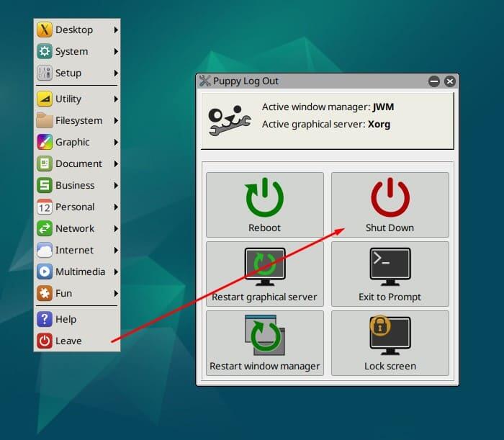Click the Help question mark icon
504x440 pixels.
click(x=45, y=319)
